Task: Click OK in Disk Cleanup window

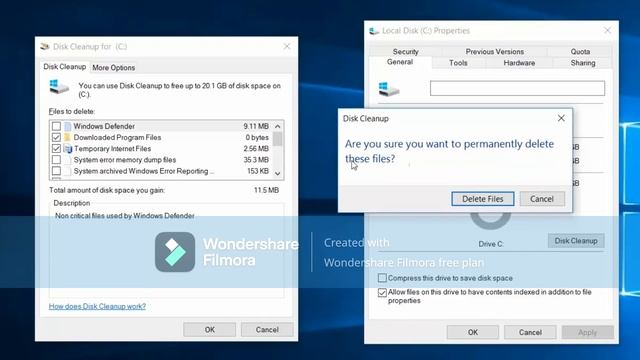Action: pos(209,329)
